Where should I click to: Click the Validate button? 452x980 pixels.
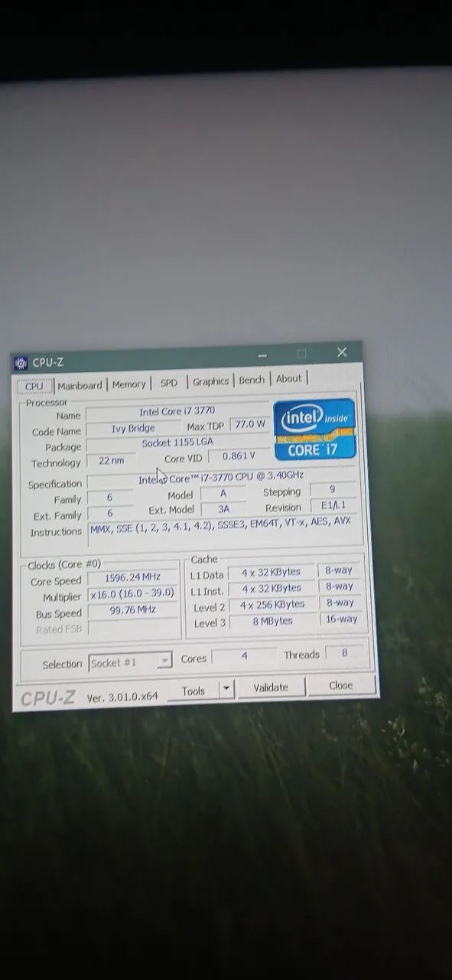(x=270, y=688)
